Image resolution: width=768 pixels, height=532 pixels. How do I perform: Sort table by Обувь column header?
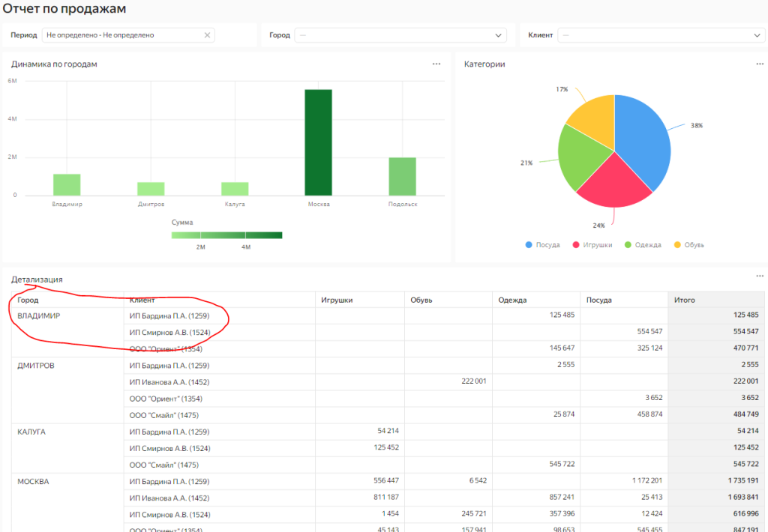point(421,300)
